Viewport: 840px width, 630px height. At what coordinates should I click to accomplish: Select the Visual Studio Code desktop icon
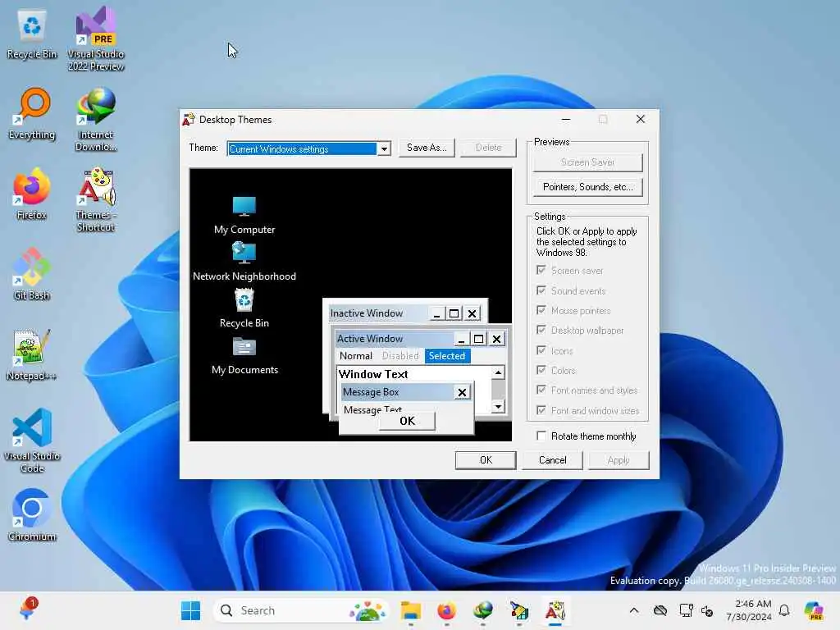(32, 441)
